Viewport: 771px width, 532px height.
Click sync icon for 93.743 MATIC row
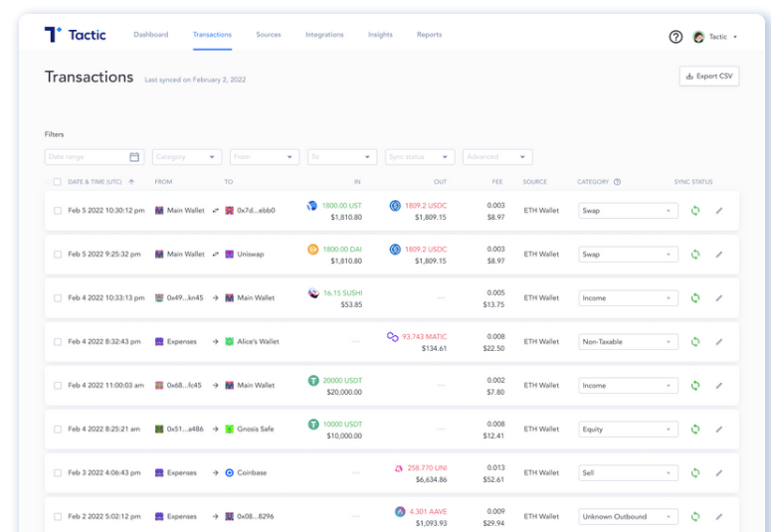[695, 342]
